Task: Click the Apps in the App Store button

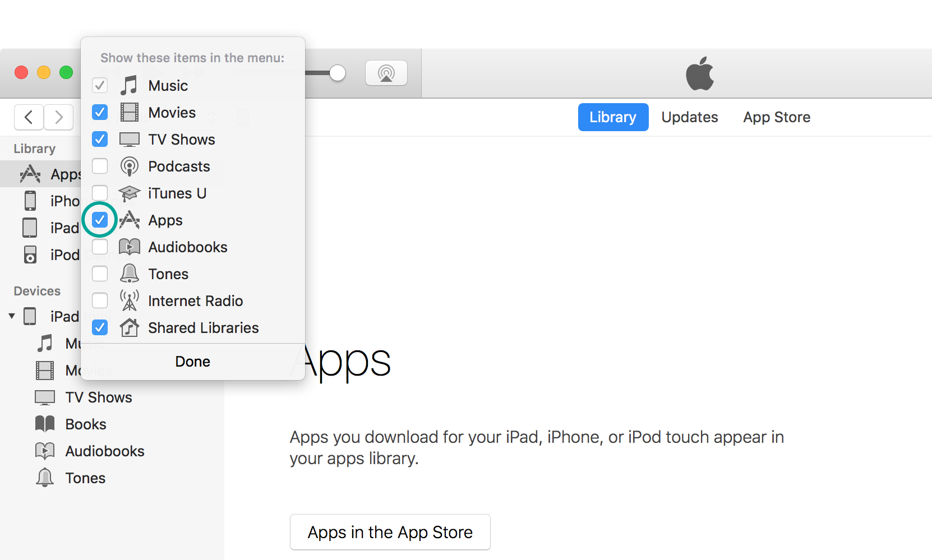Action: [x=390, y=532]
